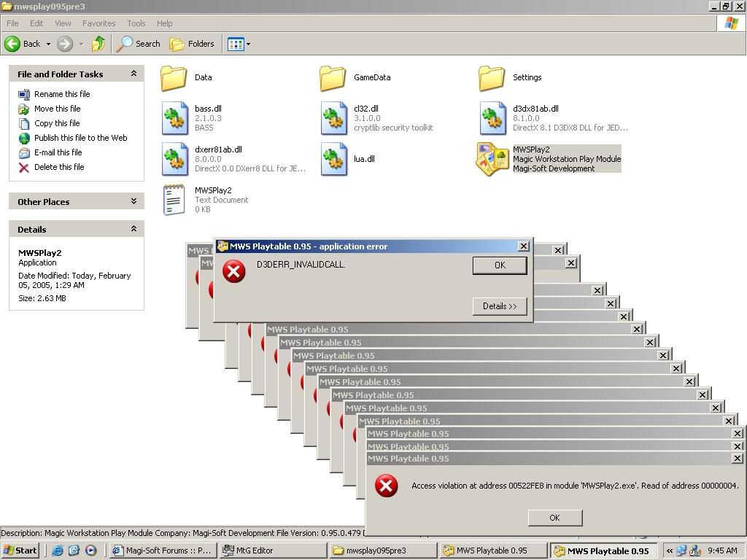Show hidden tray icons chevron
The height and width of the screenshot is (560, 747).
(x=670, y=551)
